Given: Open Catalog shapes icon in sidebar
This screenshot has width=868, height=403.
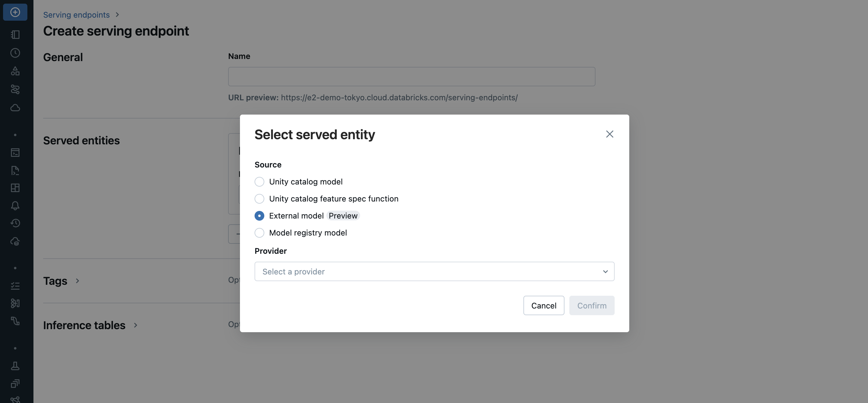Looking at the screenshot, I should click(15, 71).
